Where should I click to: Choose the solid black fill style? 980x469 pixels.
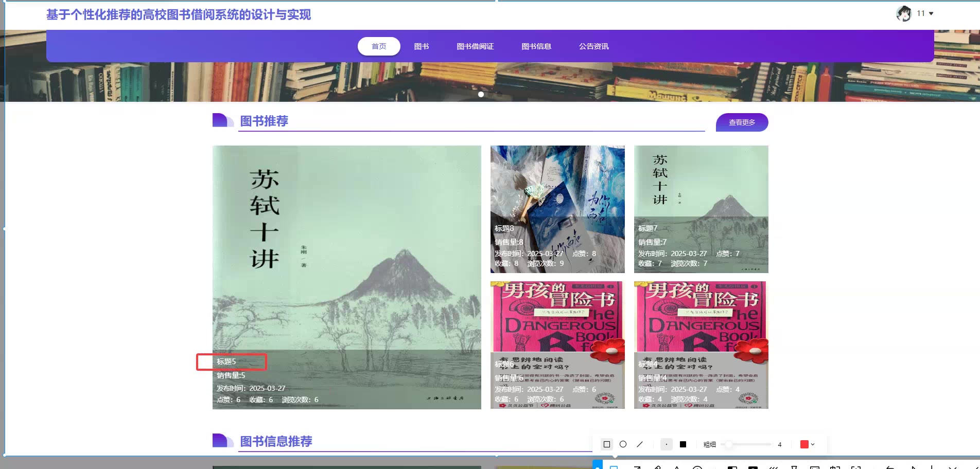click(x=683, y=444)
